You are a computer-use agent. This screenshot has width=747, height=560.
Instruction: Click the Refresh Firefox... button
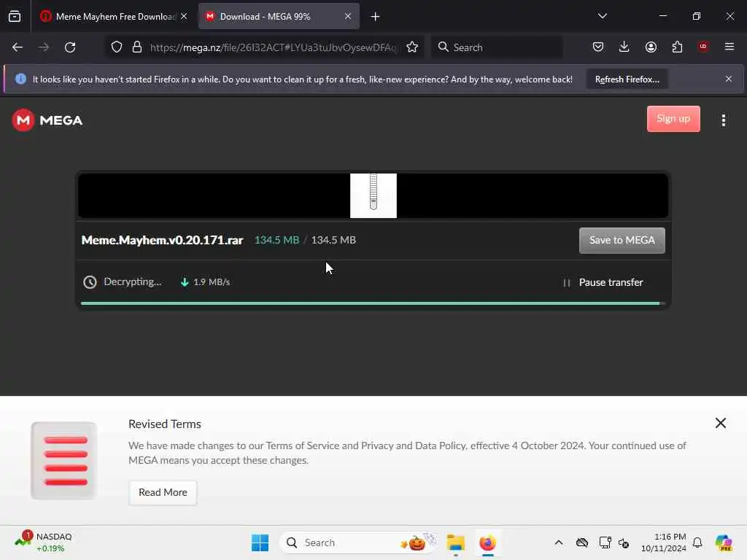click(627, 79)
